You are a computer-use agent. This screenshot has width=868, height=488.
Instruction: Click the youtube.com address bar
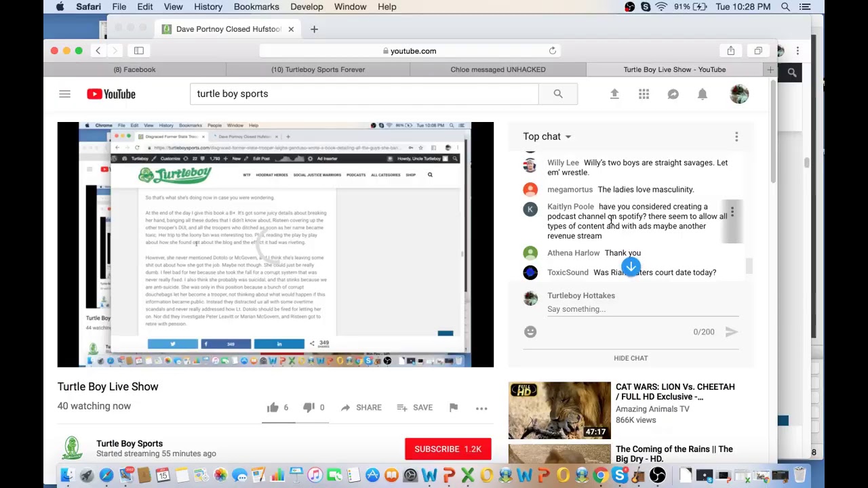click(409, 51)
